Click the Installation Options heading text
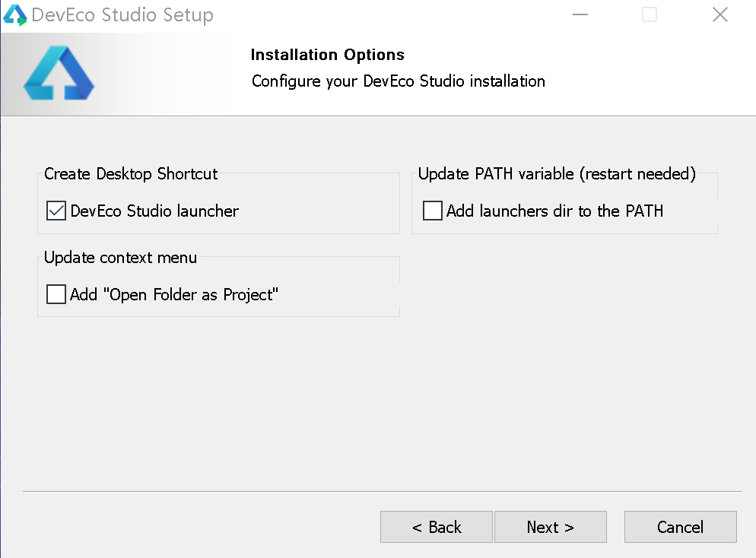This screenshot has height=558, width=756. pos(327,54)
